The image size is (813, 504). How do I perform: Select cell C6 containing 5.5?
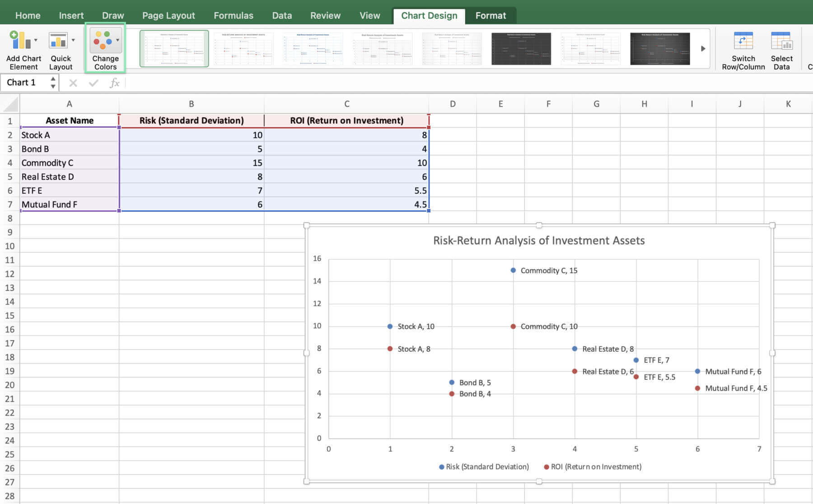click(346, 191)
